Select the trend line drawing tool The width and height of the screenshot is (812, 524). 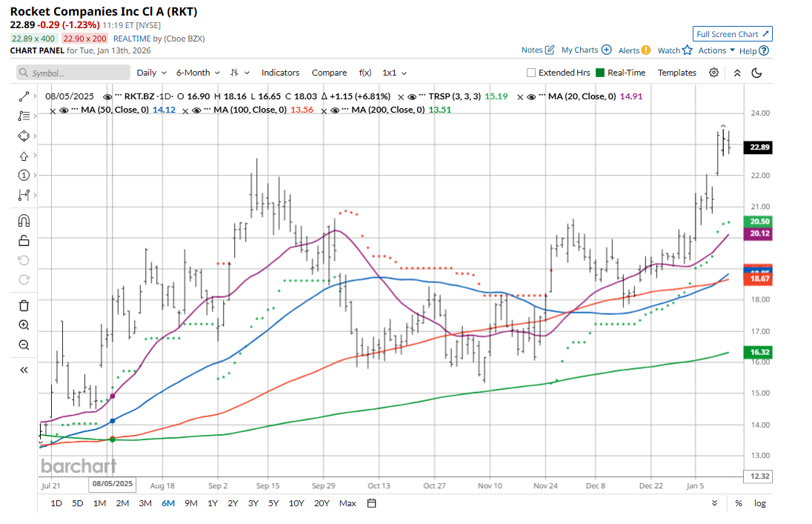coord(24,96)
